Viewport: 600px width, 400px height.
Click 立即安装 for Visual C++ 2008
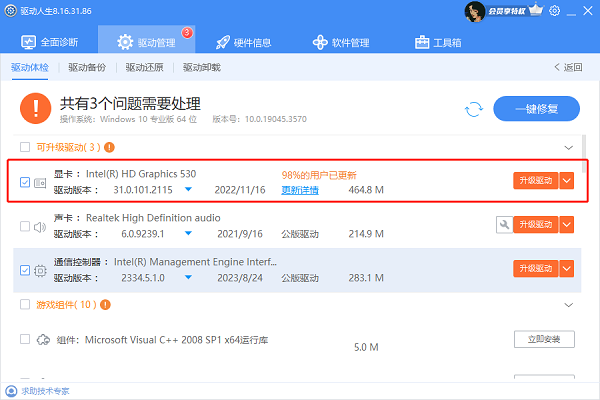point(544,339)
